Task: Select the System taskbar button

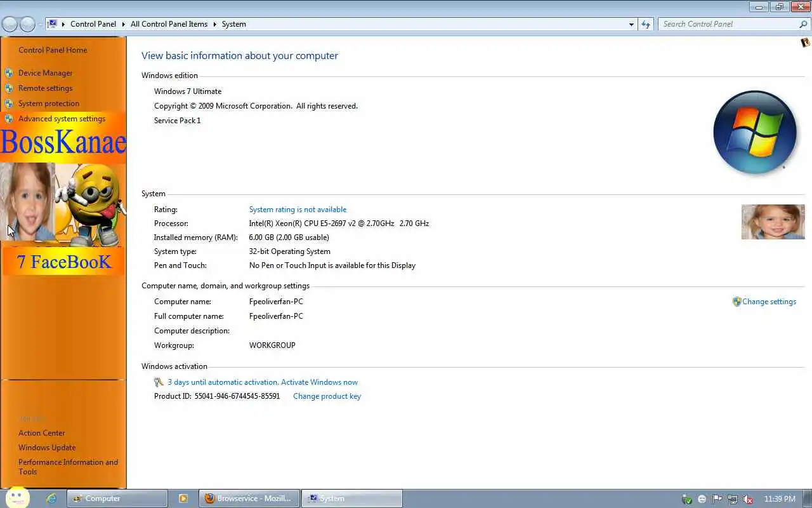Action: (x=351, y=498)
